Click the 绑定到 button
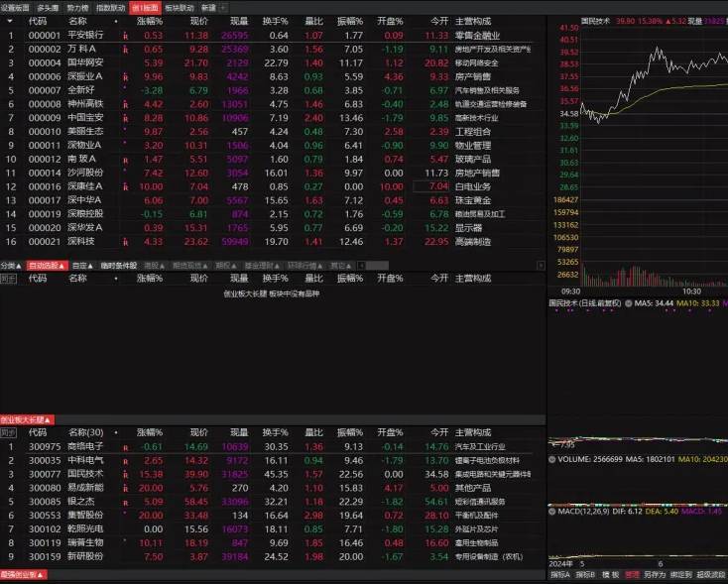Screen dimensions: 728x584 point(680,575)
